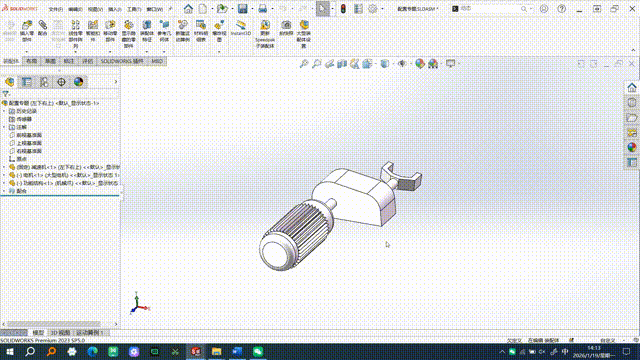Click the command search input box
The height and width of the screenshot is (360, 640).
pyautogui.click(x=490, y=9)
